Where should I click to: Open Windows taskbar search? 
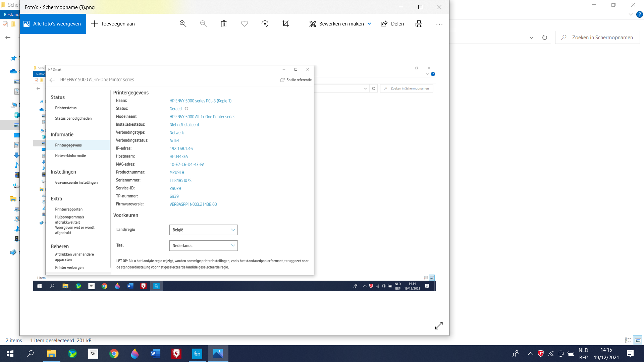coord(31,354)
